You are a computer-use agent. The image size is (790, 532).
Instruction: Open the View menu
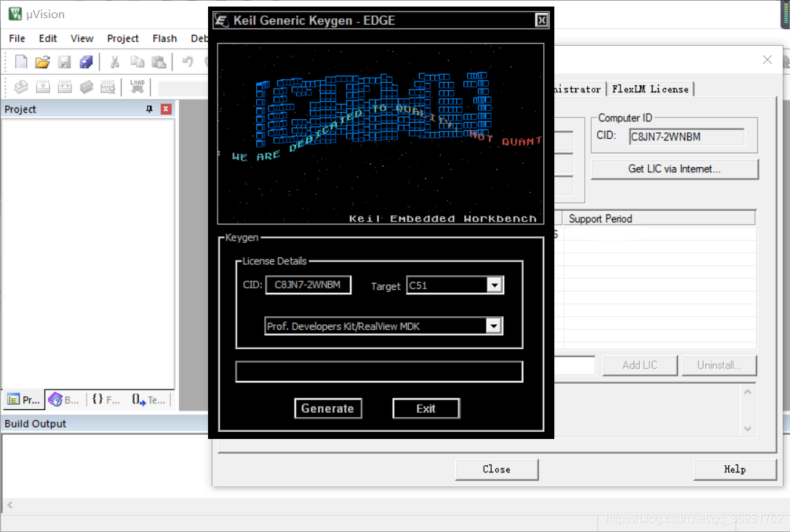point(81,39)
